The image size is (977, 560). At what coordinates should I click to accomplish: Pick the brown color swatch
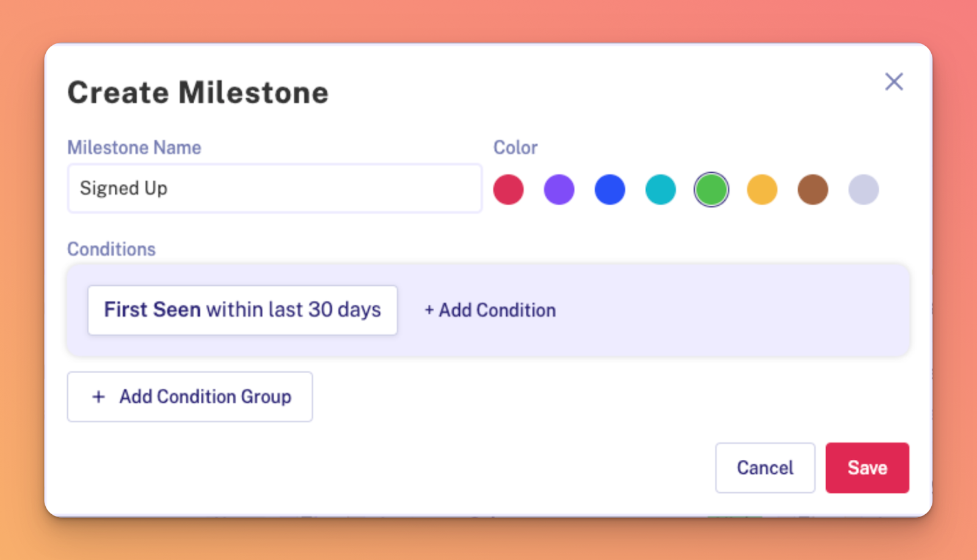[813, 189]
